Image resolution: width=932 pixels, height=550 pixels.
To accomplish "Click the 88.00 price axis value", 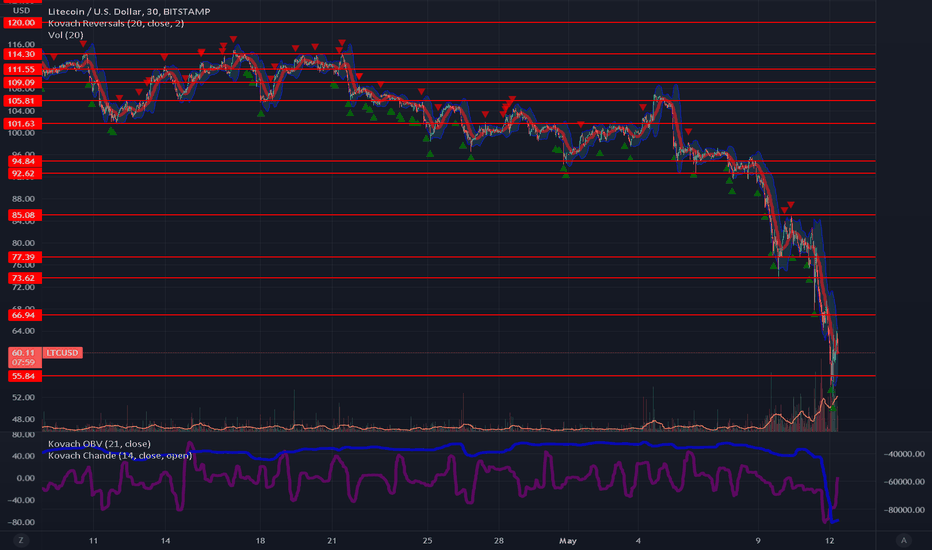I will click(x=23, y=199).
